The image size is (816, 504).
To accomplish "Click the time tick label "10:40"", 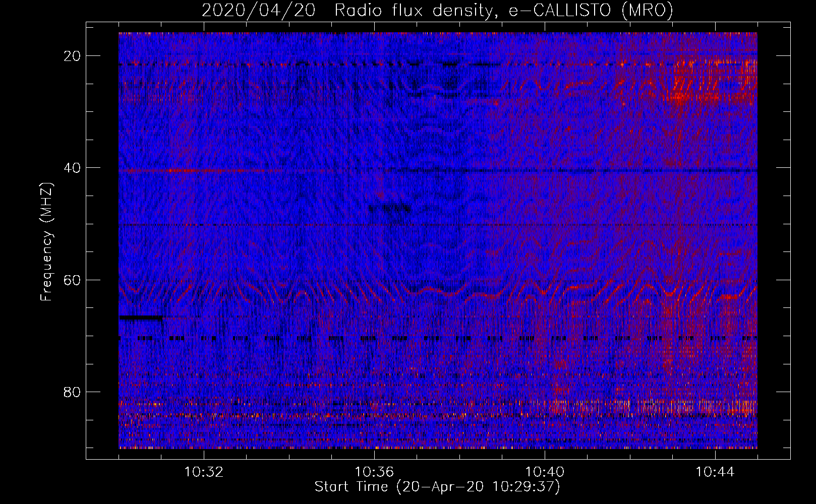I will coord(545,472).
